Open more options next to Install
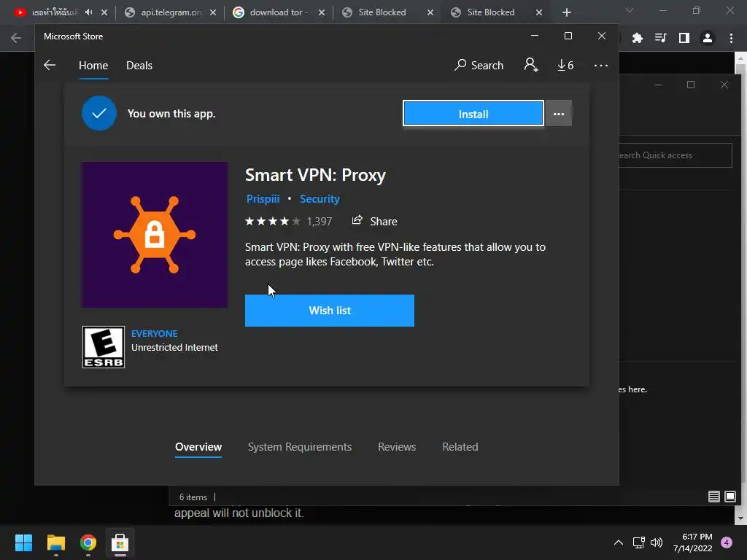747x560 pixels. [x=559, y=114]
